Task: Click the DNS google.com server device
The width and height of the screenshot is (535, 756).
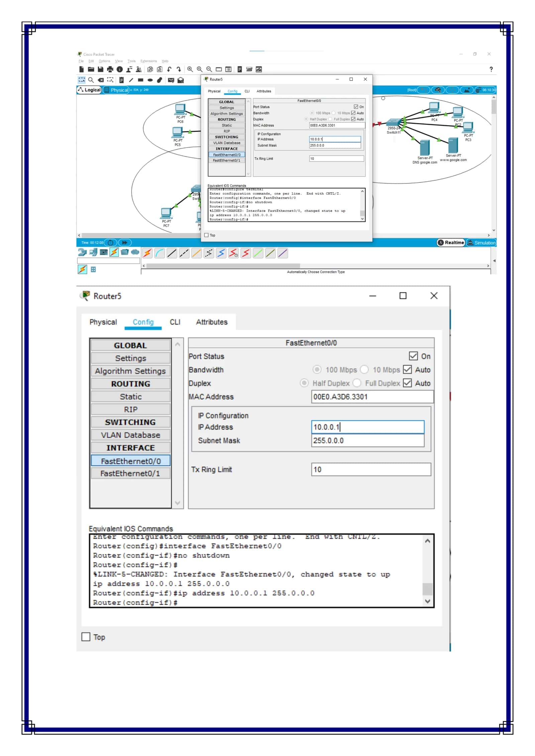Action: pos(424,147)
